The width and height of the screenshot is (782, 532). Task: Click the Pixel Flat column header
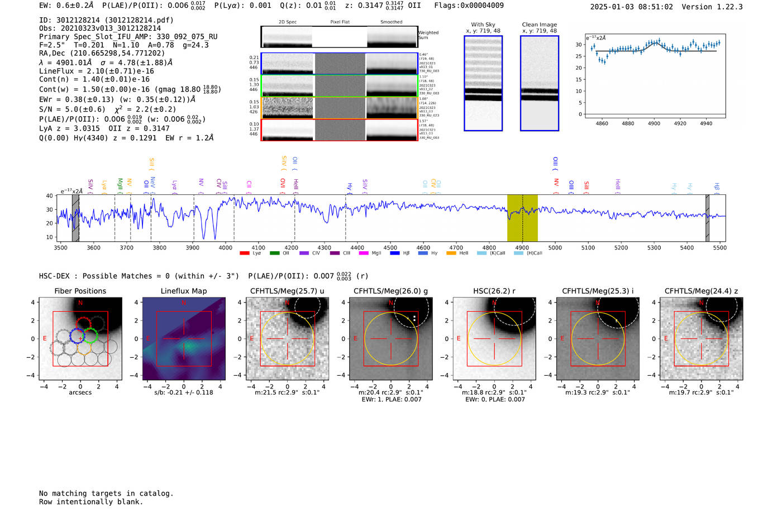340,22
